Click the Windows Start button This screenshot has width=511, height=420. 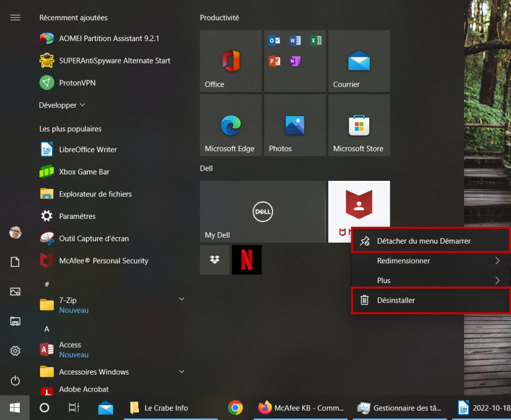pos(14,408)
